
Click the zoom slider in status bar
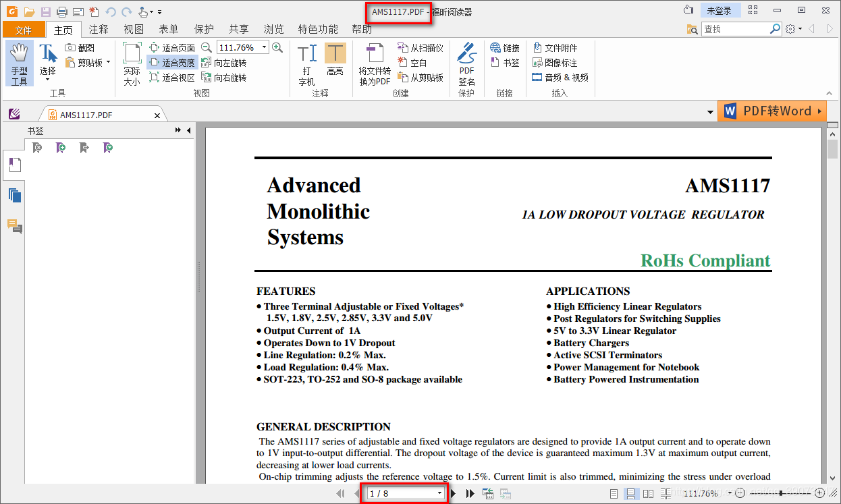coord(781,494)
